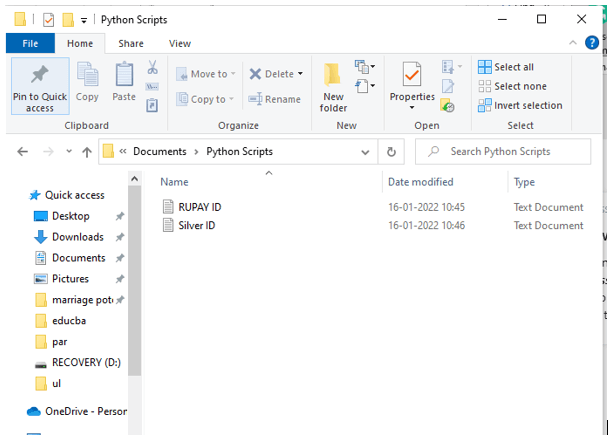Expand the Properties dropdown arrow
This screenshot has height=438, width=610.
tap(412, 107)
